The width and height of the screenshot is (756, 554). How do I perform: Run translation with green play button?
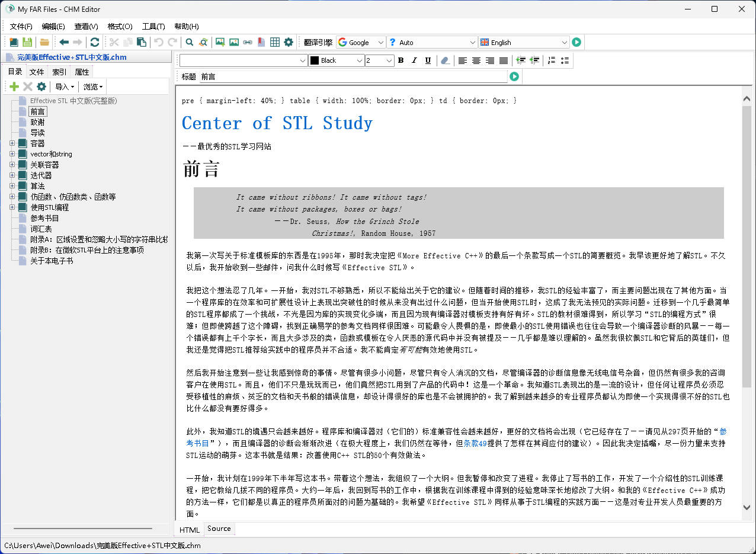point(576,42)
